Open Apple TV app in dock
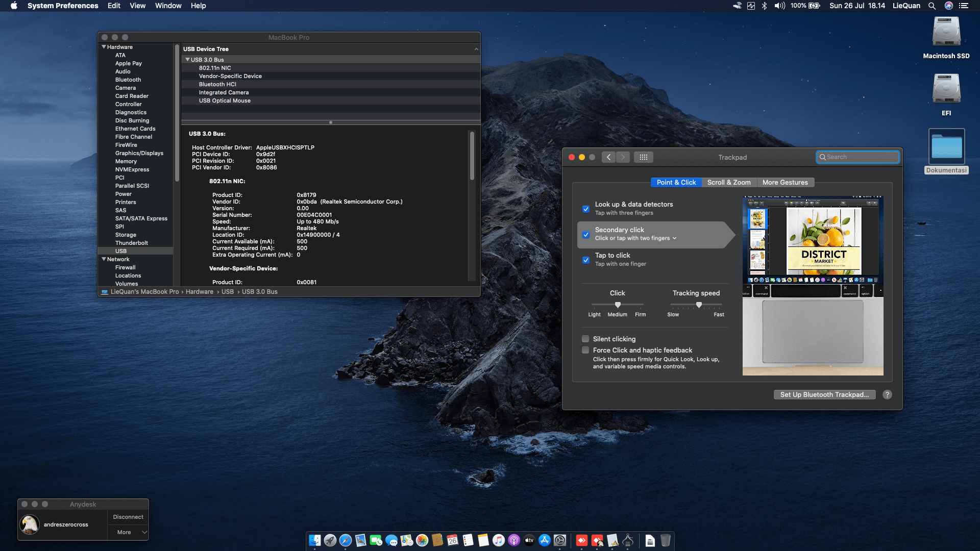Viewport: 980px width, 551px height. tap(529, 540)
